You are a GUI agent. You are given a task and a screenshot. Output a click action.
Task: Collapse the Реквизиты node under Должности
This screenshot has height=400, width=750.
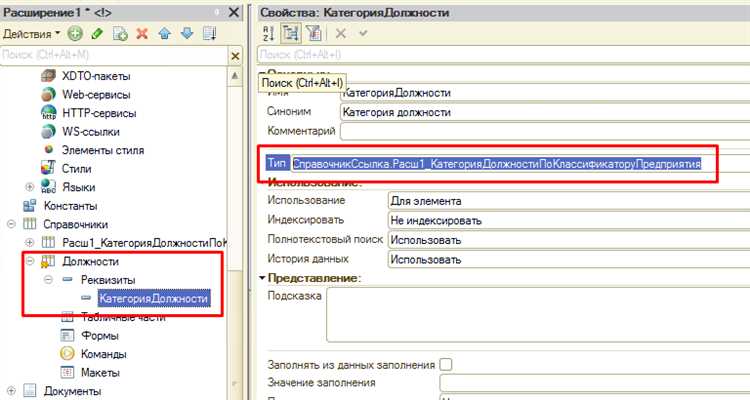click(48, 280)
